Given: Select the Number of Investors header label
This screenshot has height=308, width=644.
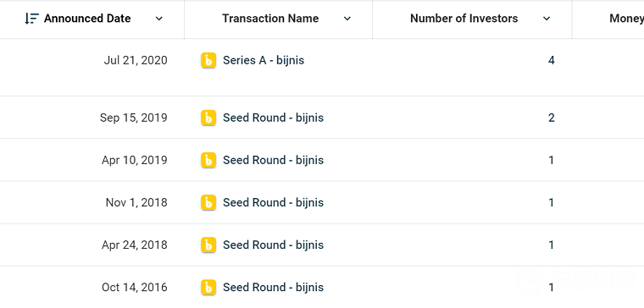Looking at the screenshot, I should 464,19.
